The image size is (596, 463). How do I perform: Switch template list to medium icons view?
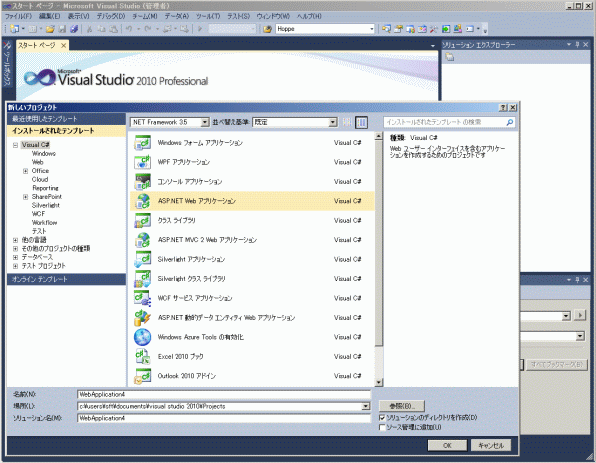[361, 122]
